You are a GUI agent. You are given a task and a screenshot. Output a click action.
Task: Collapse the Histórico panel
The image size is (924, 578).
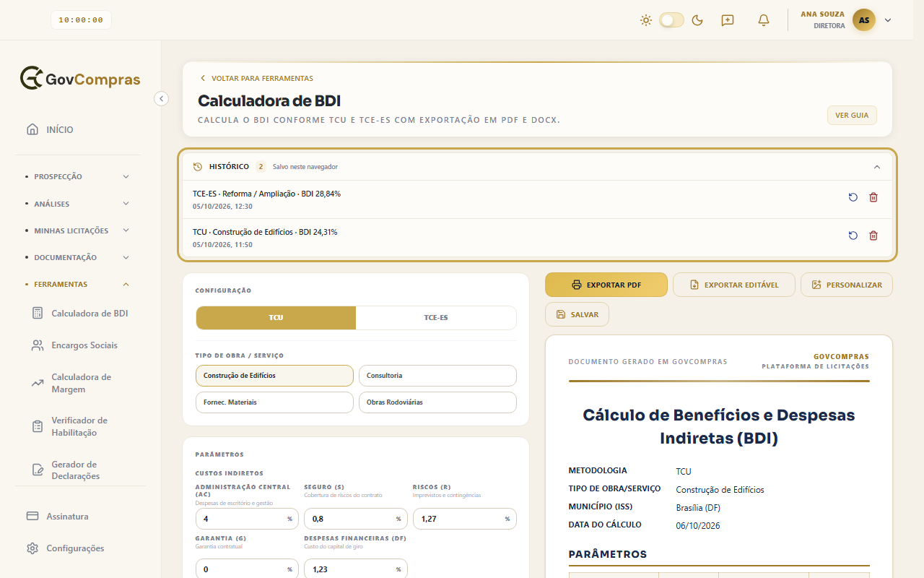click(877, 167)
